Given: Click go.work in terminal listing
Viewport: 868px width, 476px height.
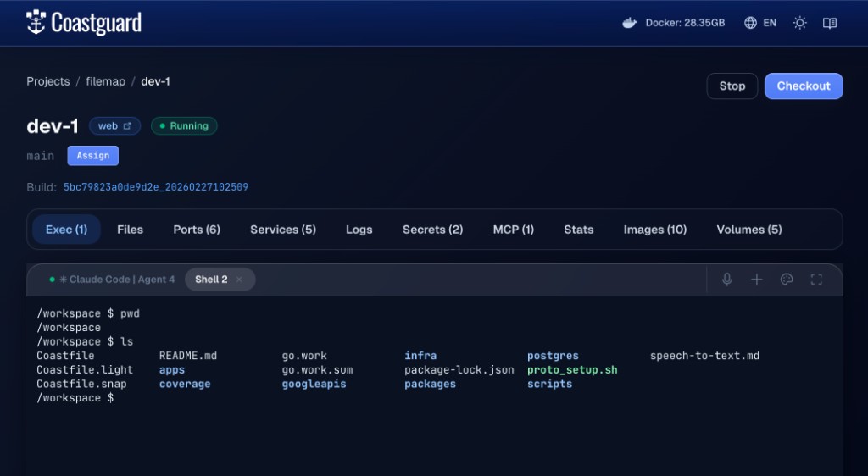Looking at the screenshot, I should (304, 356).
